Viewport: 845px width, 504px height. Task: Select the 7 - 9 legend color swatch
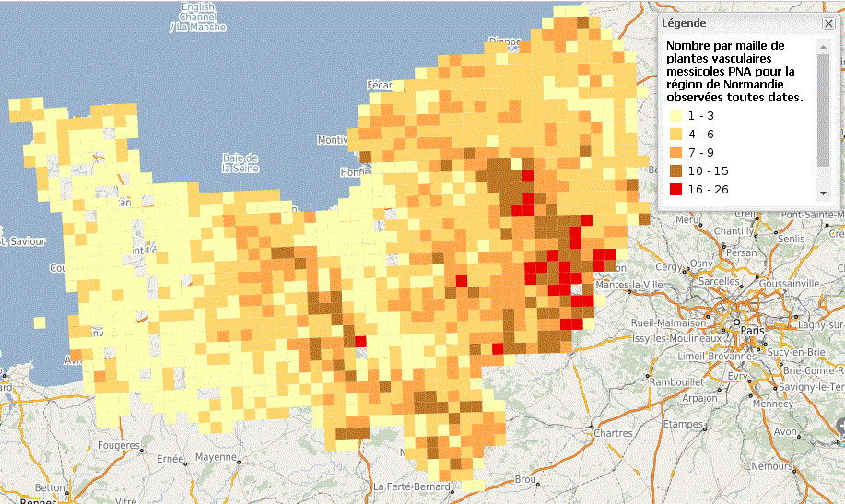point(675,153)
